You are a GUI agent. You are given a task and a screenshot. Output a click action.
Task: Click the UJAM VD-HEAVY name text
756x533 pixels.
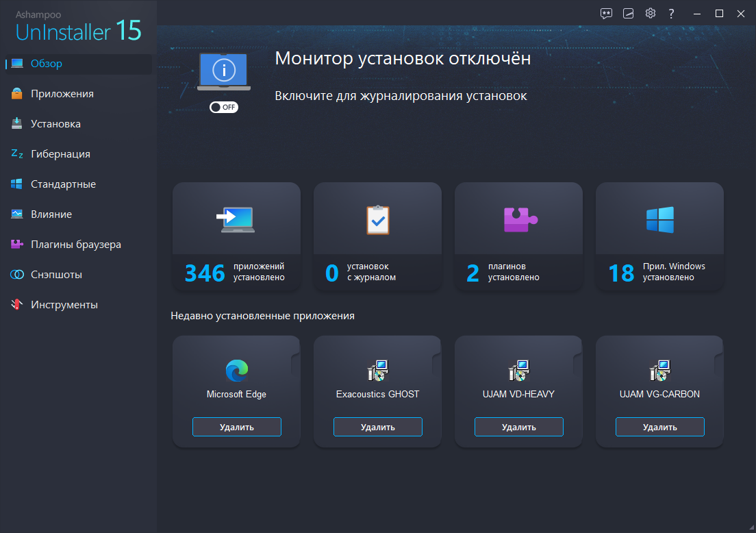519,394
